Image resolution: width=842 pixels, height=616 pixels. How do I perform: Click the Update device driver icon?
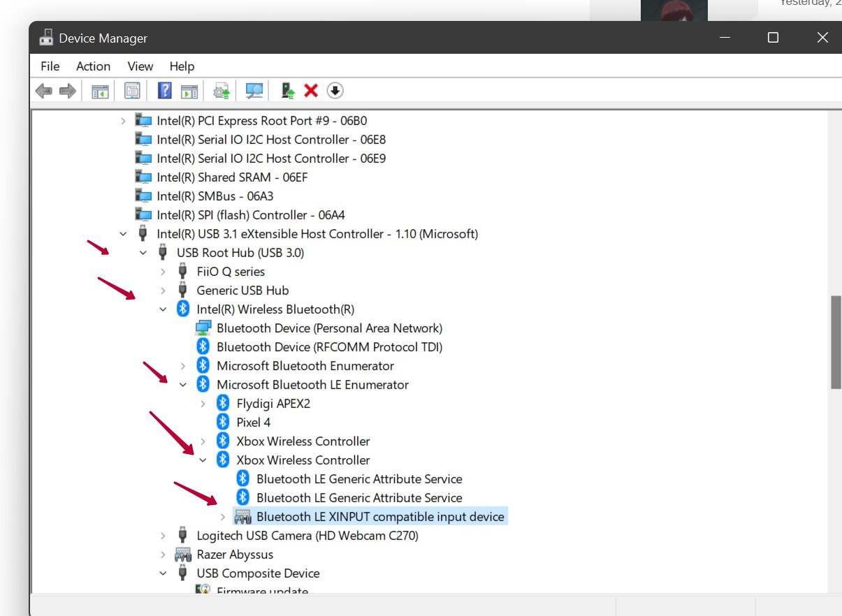(222, 91)
